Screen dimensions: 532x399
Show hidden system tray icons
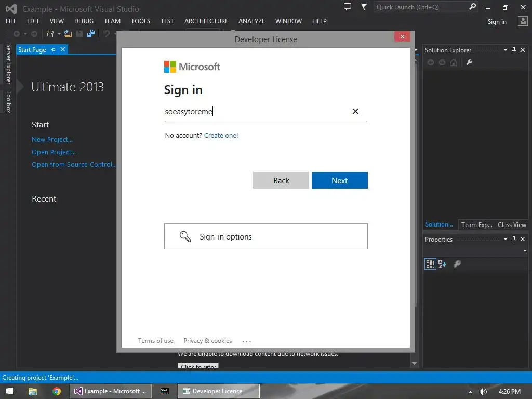[470, 392]
